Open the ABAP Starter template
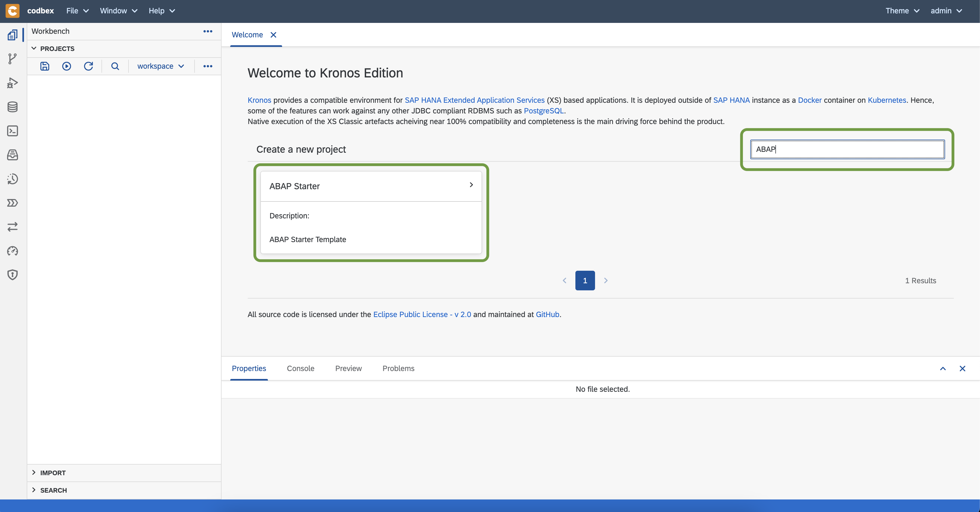The image size is (980, 512). tap(371, 186)
